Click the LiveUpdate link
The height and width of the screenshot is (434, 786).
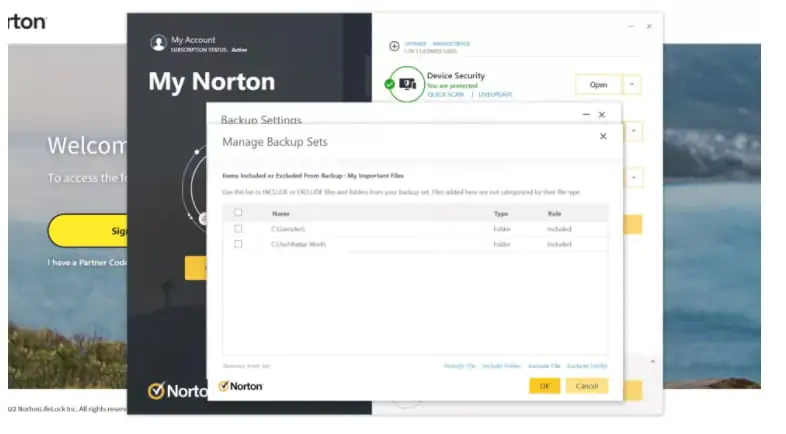click(495, 94)
